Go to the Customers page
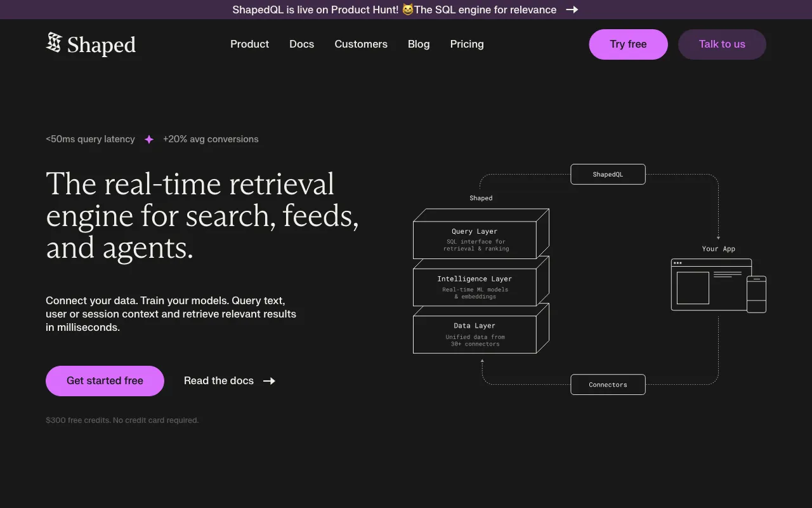The image size is (812, 508). point(361,44)
